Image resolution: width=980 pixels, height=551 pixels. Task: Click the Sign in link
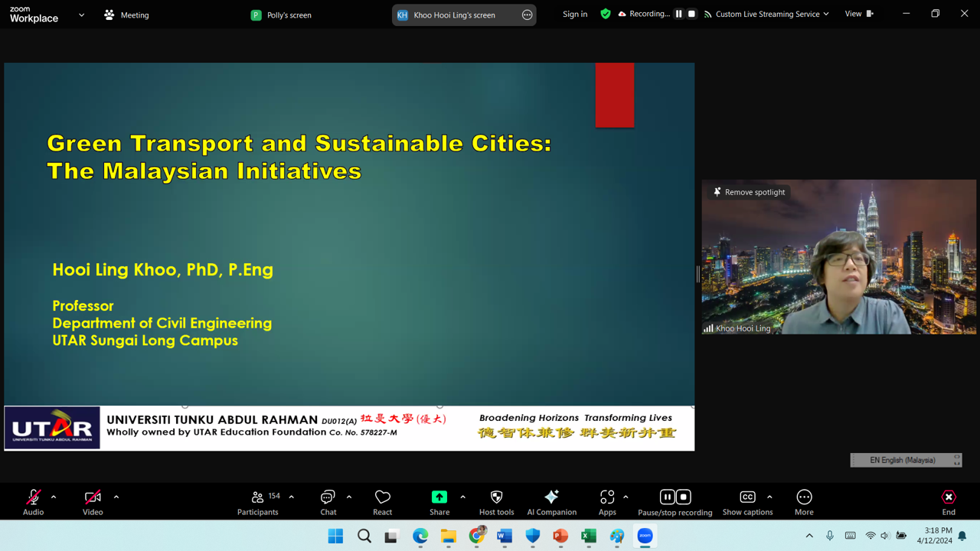pos(575,14)
